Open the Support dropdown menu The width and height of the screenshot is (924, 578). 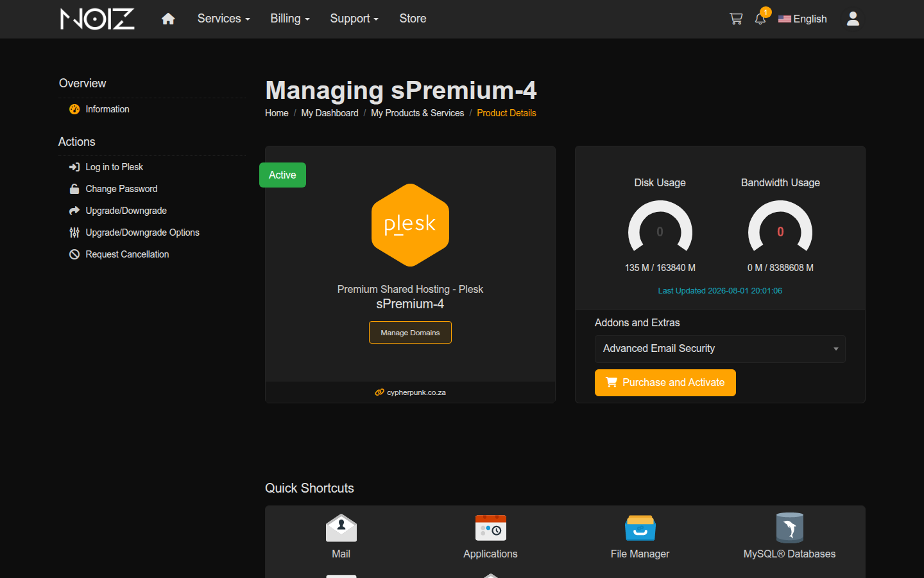(354, 19)
